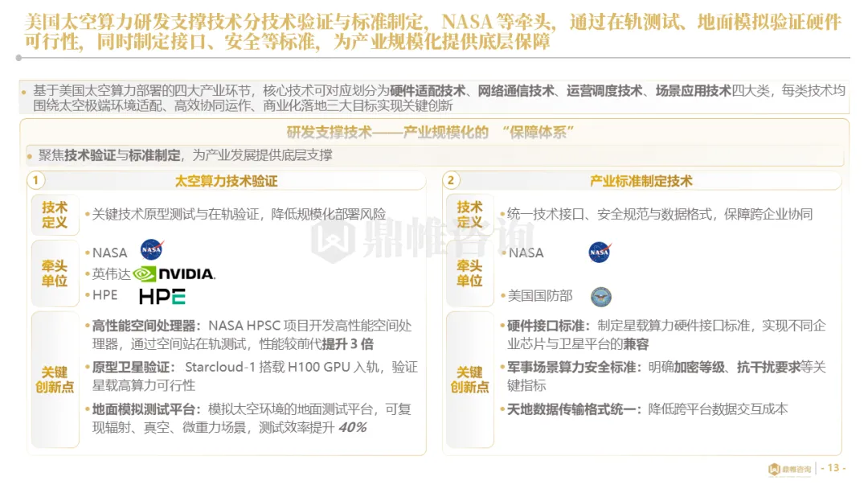Click the bold text 天地数据传输格式统一
Viewport: 868px width, 489px height.
[x=572, y=409]
